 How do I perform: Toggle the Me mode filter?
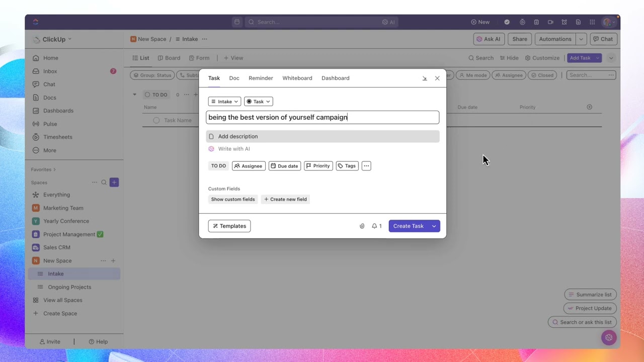(472, 75)
